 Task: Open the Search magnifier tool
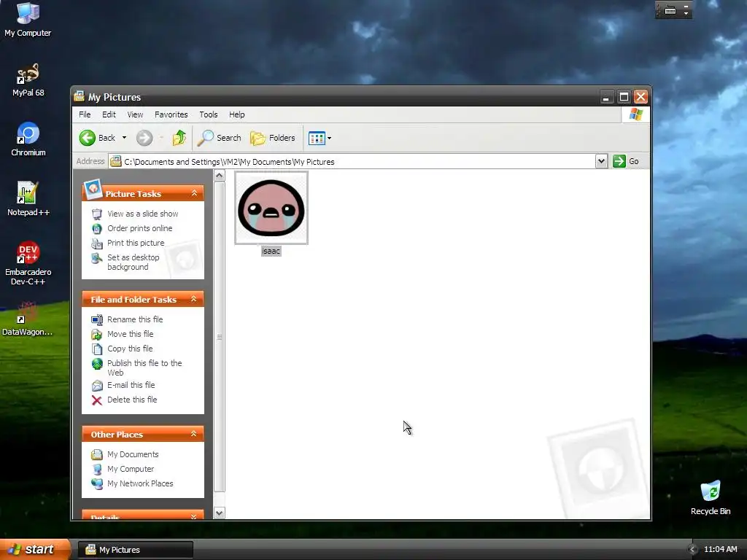pyautogui.click(x=220, y=138)
